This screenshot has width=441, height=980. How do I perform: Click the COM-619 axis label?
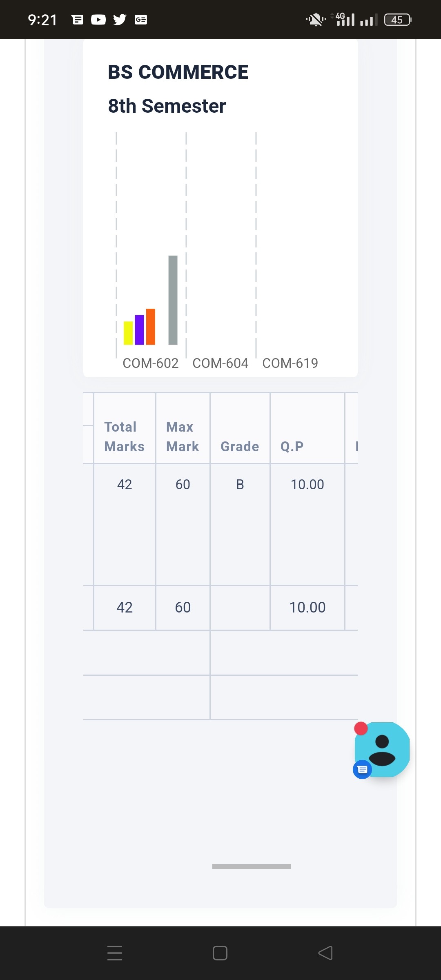pos(290,363)
